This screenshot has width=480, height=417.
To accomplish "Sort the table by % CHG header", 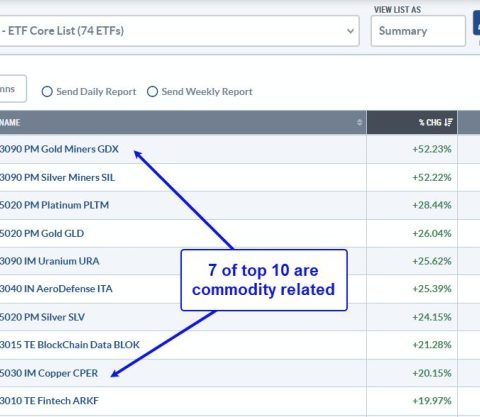I will [430, 122].
